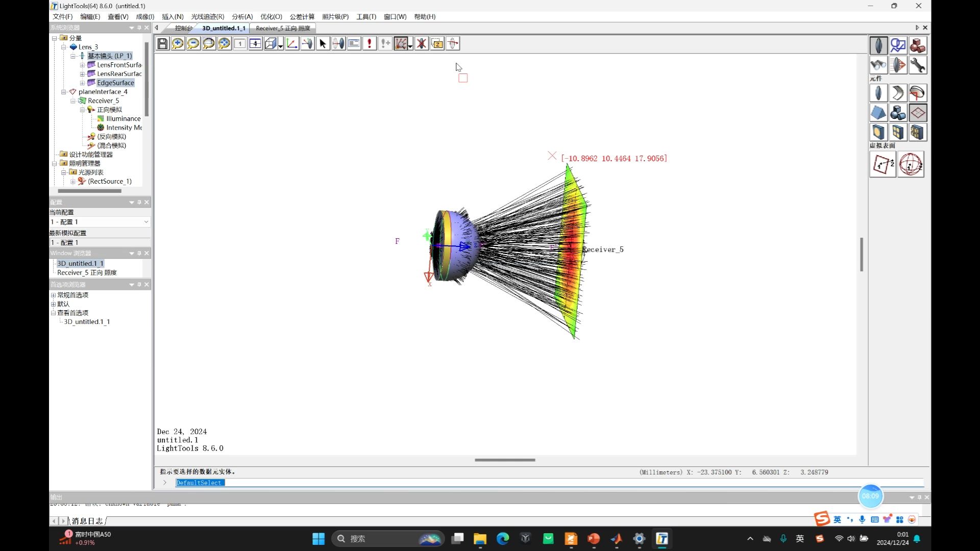980x551 pixels.
Task: Click the save disk icon in toolbar
Action: 162,44
